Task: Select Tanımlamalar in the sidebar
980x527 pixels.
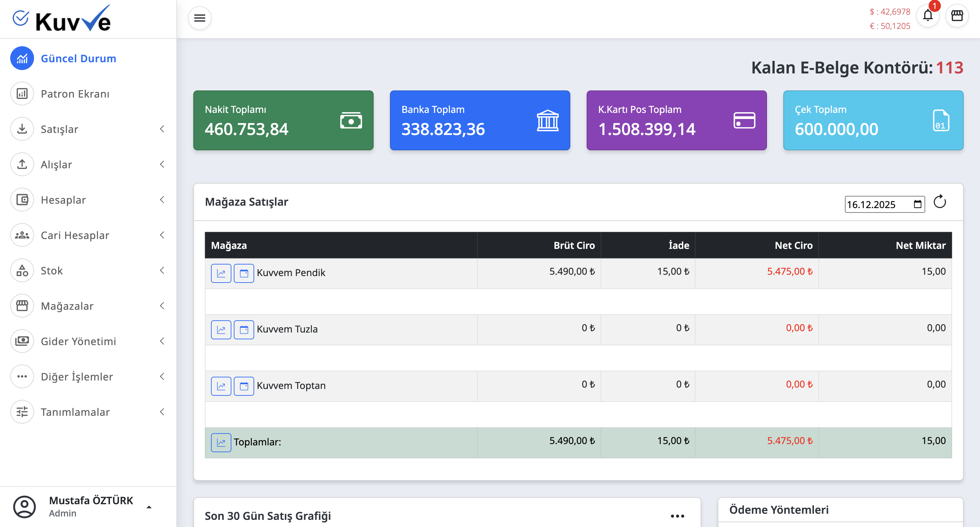Action: pos(75,412)
